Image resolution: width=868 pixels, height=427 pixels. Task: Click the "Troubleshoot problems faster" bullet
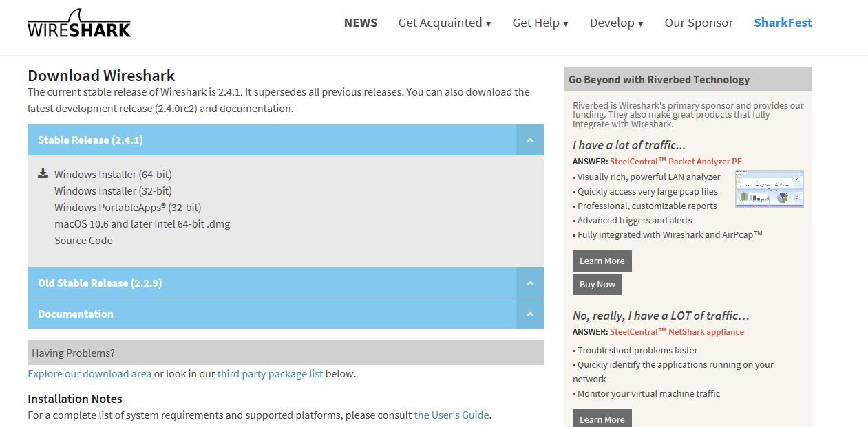pos(635,350)
